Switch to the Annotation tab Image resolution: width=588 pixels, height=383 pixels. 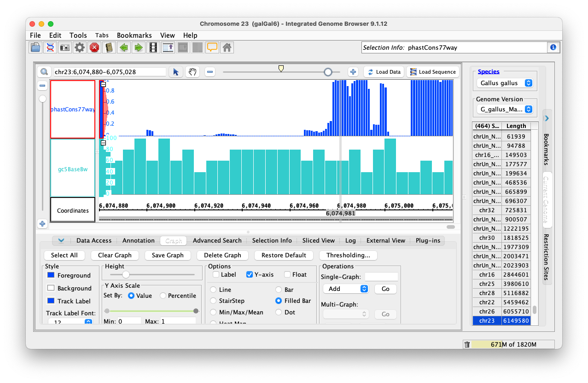pos(138,240)
